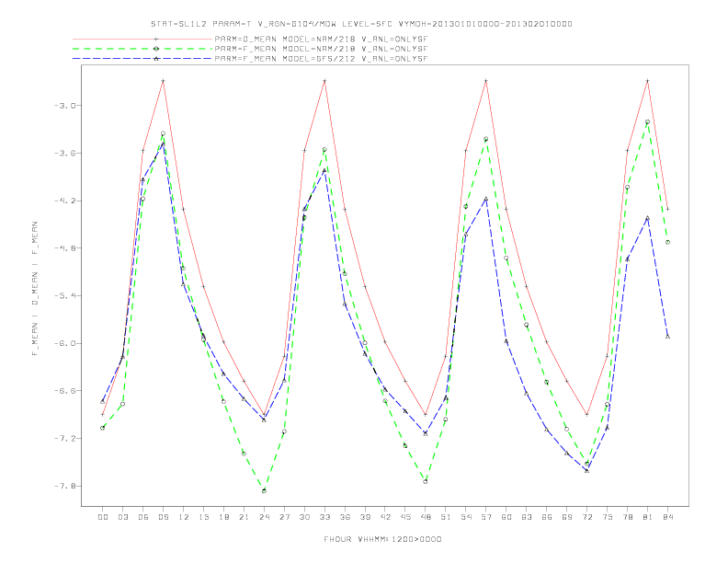This screenshot has width=728, height=563.
Task: Click the x-axis tick label 21
Action: [x=244, y=517]
